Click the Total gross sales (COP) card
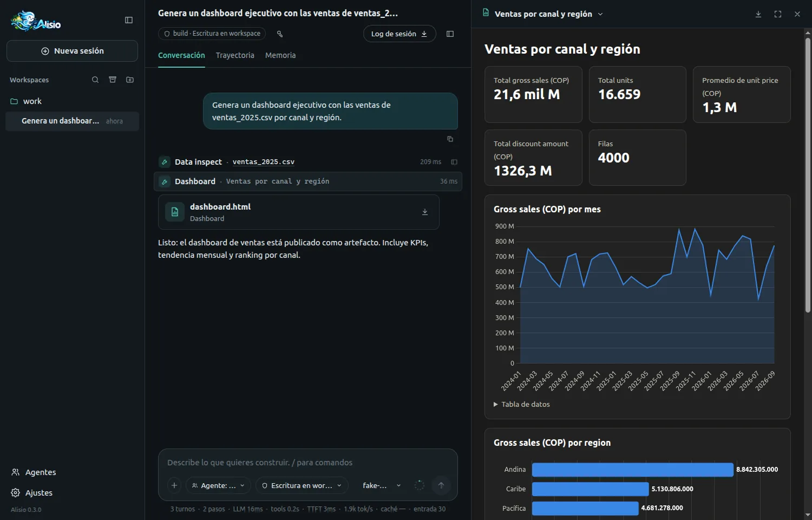The width and height of the screenshot is (812, 520). [533, 95]
